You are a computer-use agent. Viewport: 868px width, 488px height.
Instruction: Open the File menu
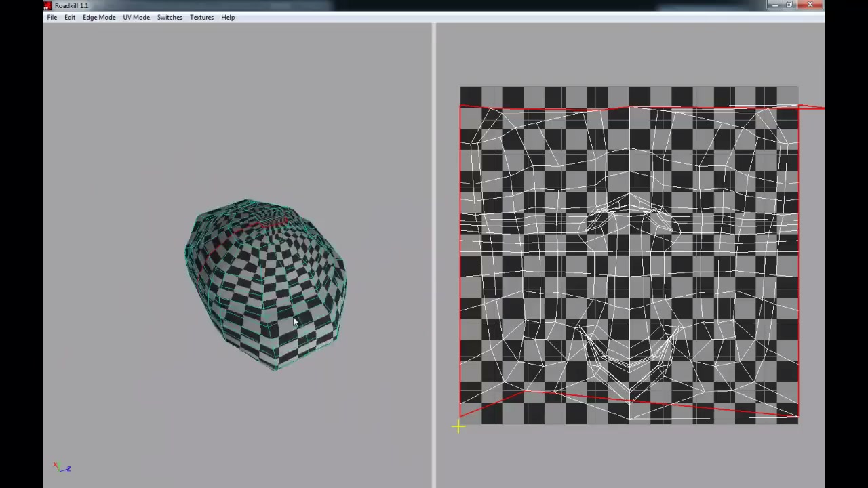(52, 18)
